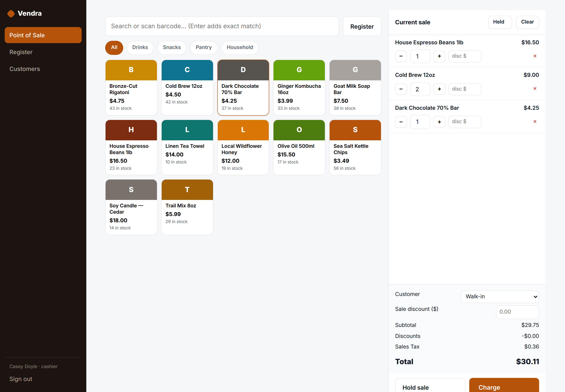Click House Espresso Beans discount field
The width and height of the screenshot is (565, 392).
pos(465,56)
